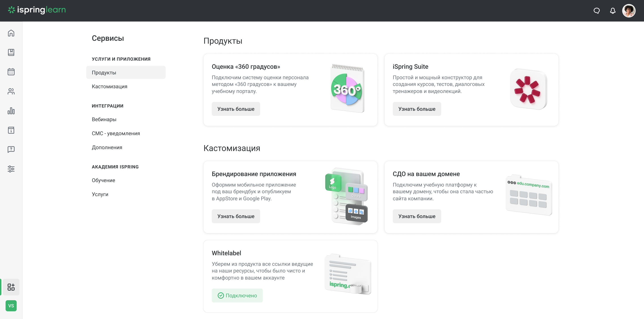Open the home dashboard icon
The image size is (644, 319).
click(x=11, y=33)
